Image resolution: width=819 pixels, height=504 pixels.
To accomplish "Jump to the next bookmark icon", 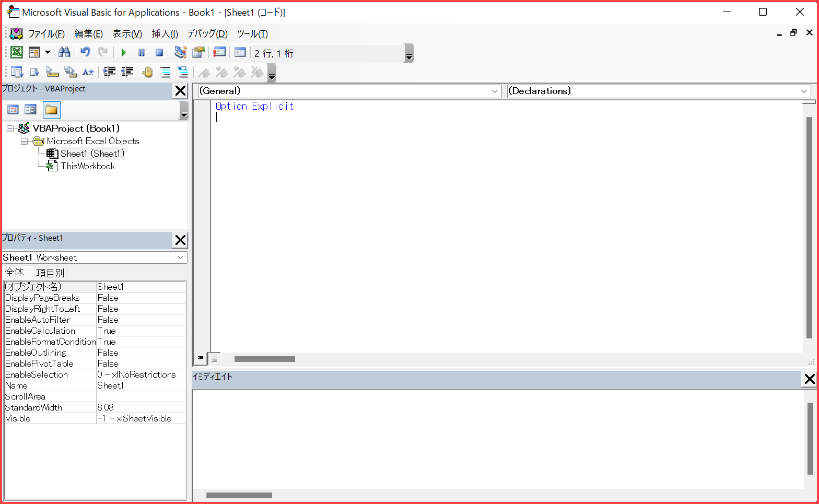I will tap(222, 72).
